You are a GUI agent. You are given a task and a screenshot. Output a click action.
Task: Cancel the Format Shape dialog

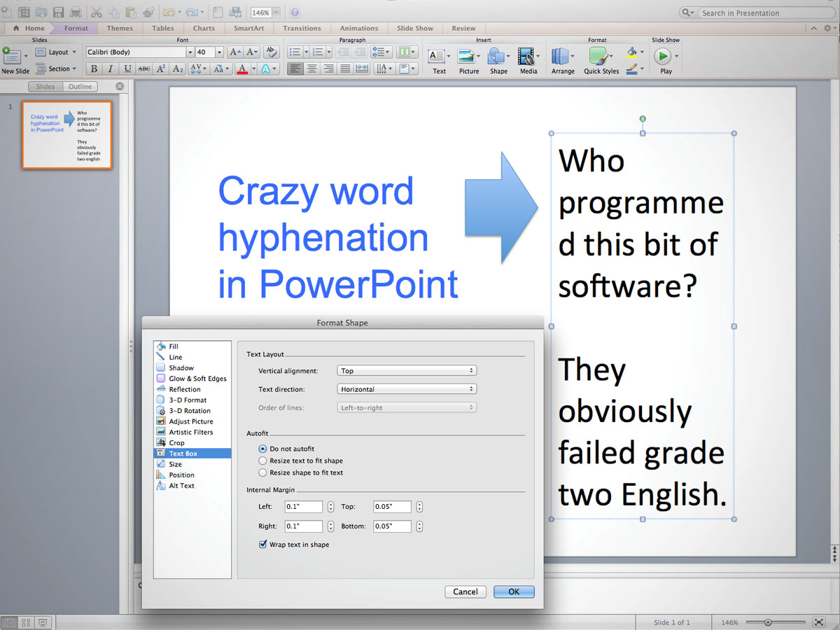[465, 591]
